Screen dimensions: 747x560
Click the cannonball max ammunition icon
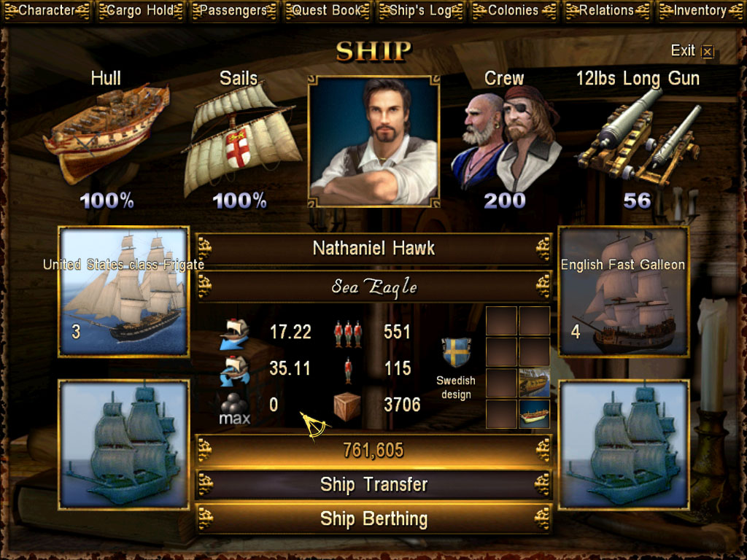(234, 408)
